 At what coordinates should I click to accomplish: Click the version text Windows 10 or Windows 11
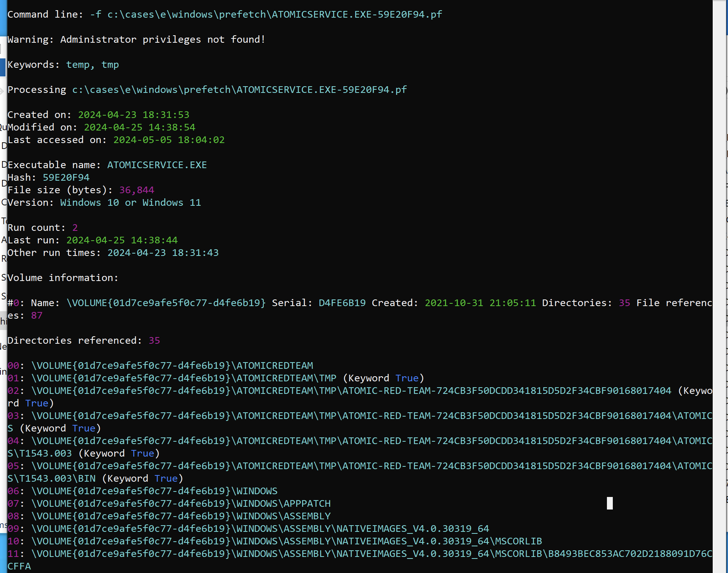point(130,203)
